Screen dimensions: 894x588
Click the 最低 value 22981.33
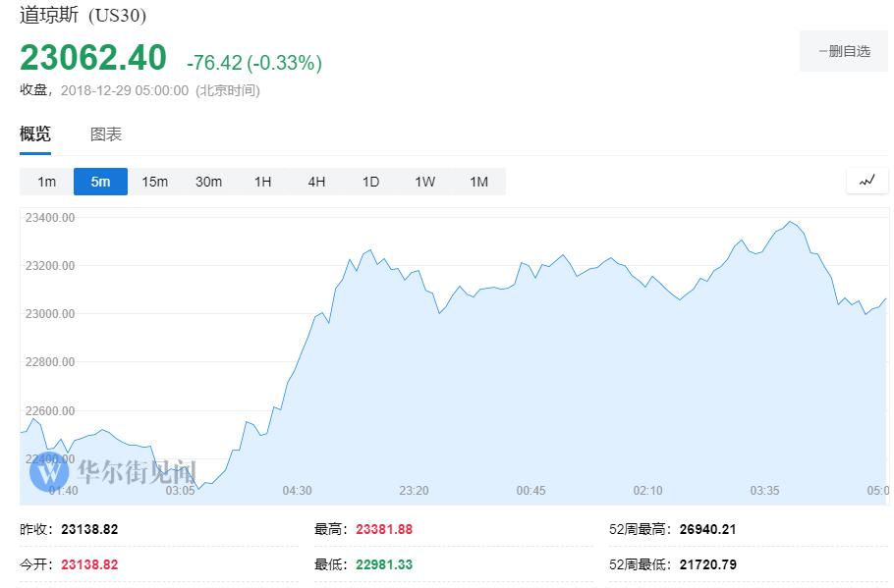[384, 564]
